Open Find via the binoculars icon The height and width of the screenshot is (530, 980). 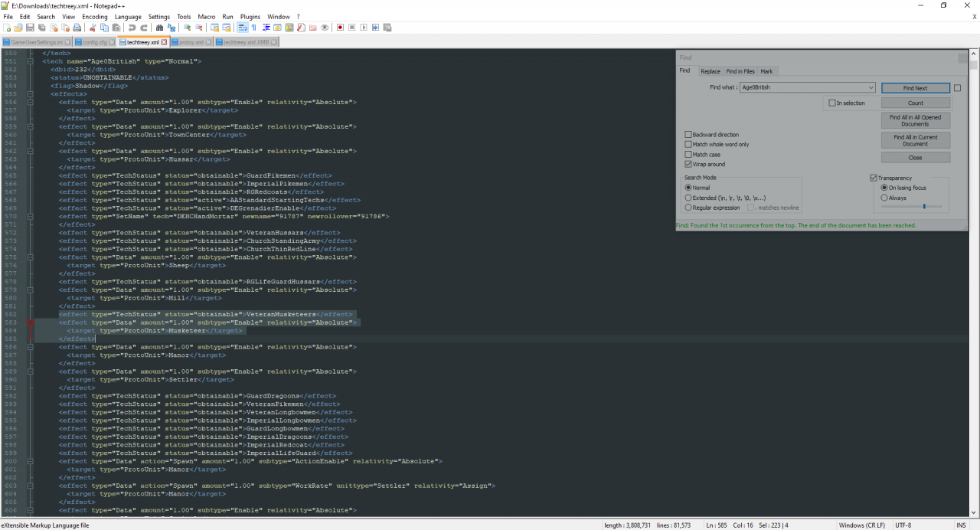click(x=159, y=28)
